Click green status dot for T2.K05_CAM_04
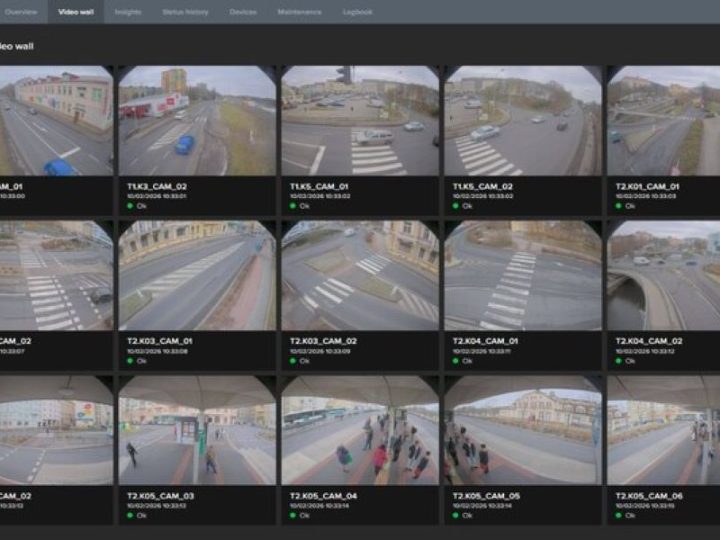 (x=292, y=515)
